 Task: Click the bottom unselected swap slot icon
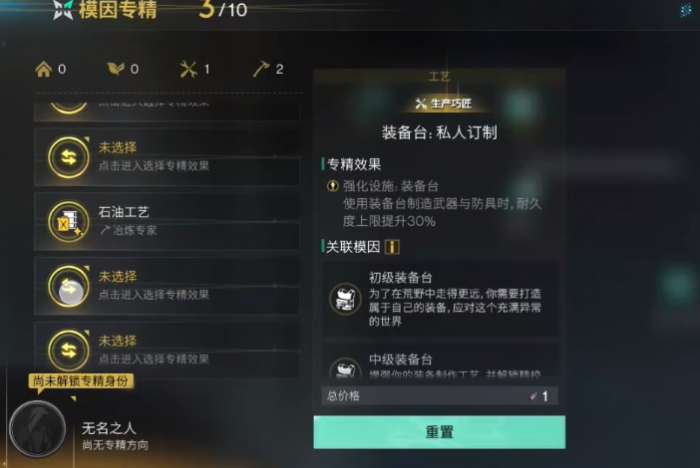coord(69,351)
